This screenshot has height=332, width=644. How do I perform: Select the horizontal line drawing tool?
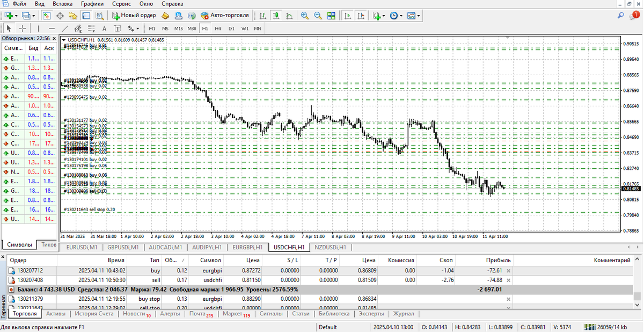(x=52, y=28)
